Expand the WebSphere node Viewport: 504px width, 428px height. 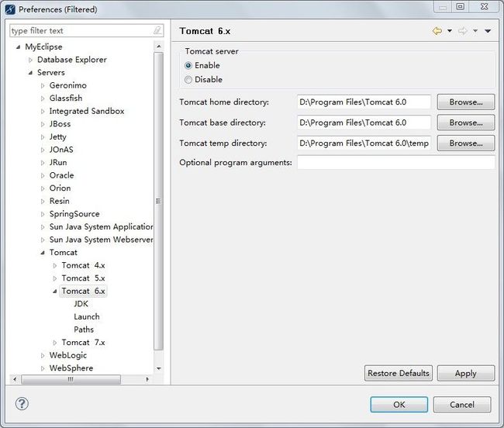43,368
